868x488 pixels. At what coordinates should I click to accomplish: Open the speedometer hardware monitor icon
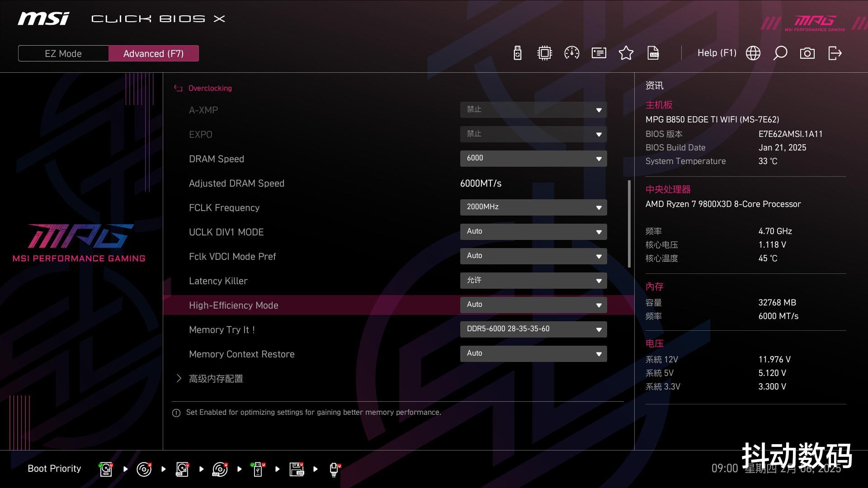(x=572, y=53)
